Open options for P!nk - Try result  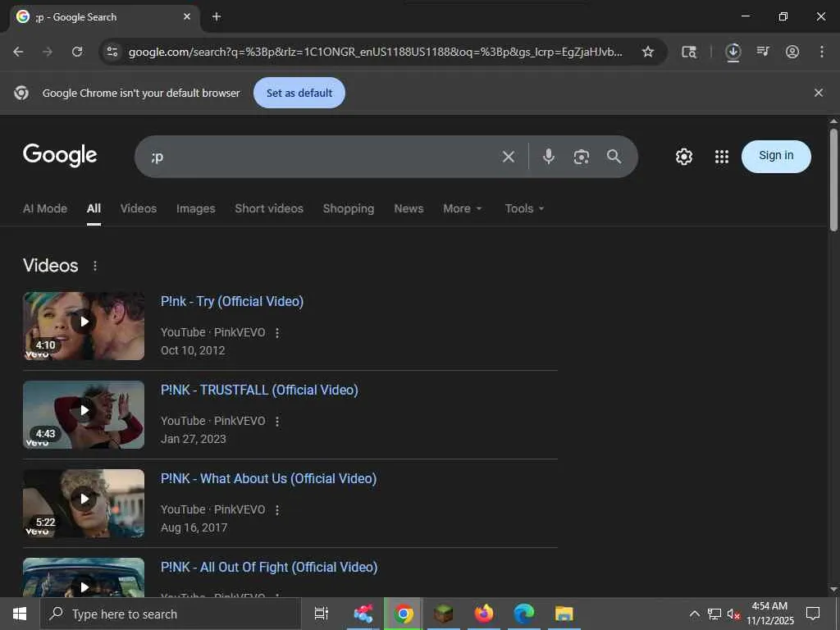click(x=277, y=333)
